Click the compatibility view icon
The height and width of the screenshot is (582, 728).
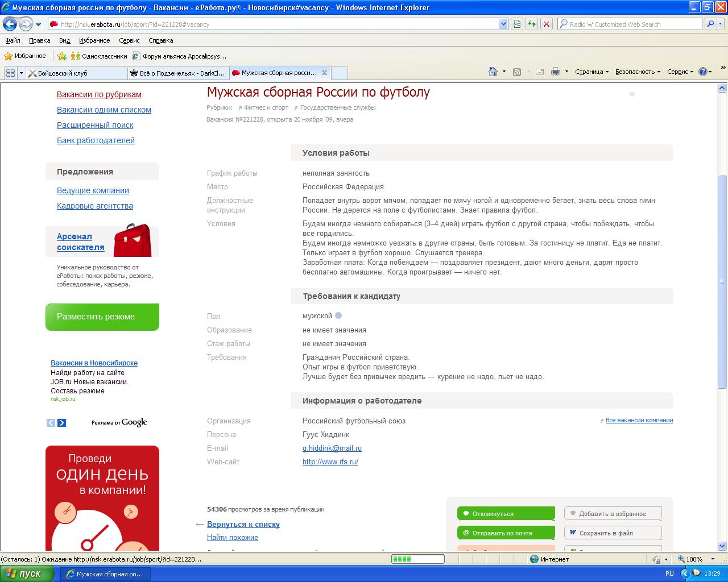[517, 24]
